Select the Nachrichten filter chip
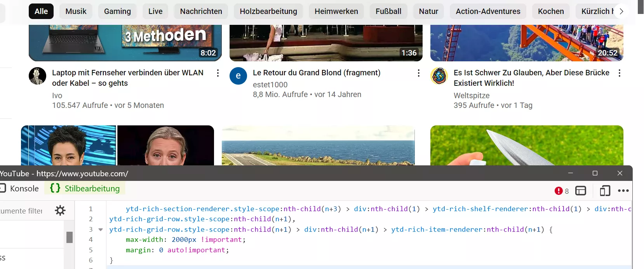The image size is (644, 269). pos(201,11)
